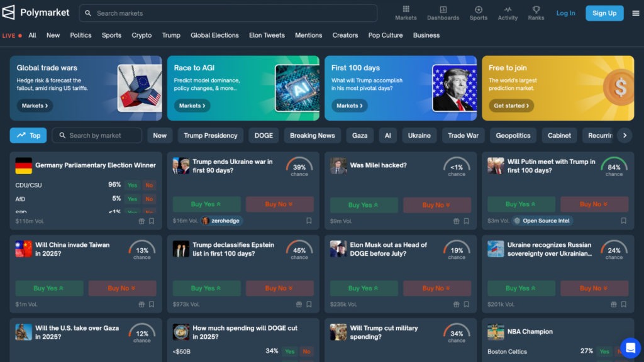This screenshot has height=362, width=644.
Task: Open the Ranks trophy icon
Action: (x=536, y=9)
